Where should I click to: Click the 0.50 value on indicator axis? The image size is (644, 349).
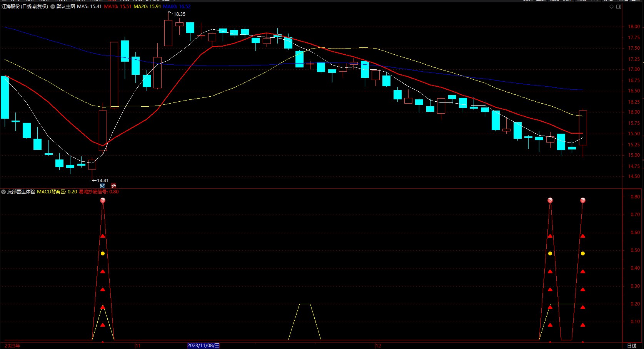[635, 250]
